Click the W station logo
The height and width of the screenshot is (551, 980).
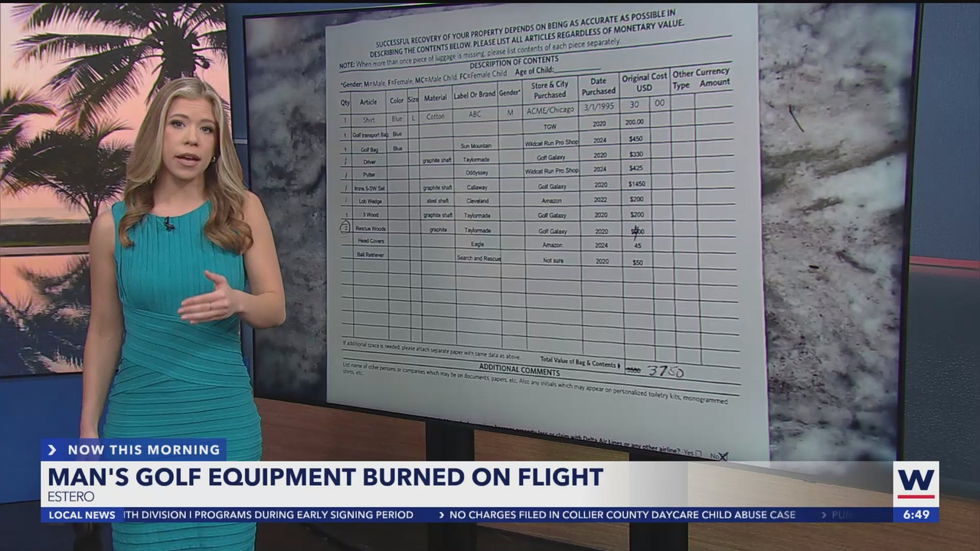[x=916, y=484]
